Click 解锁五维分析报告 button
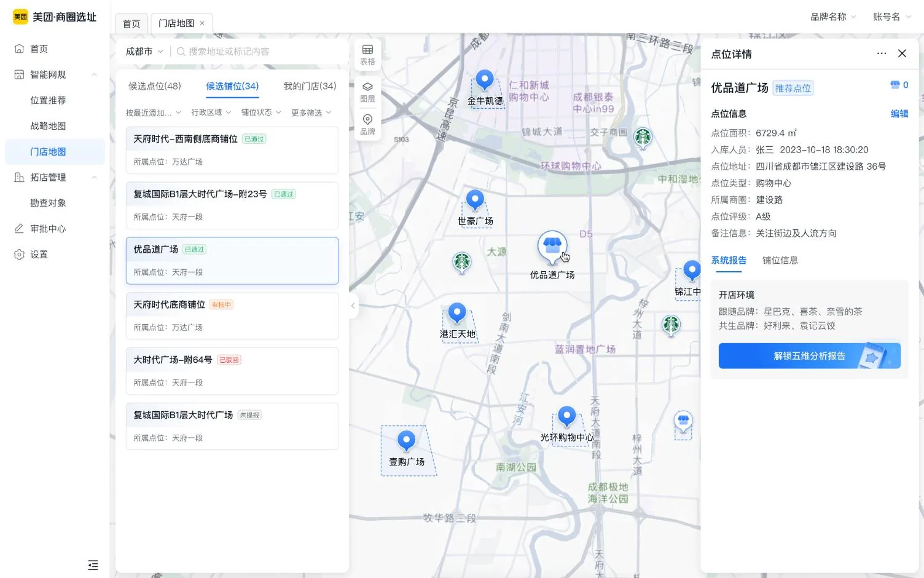The height and width of the screenshot is (578, 924). click(x=810, y=356)
